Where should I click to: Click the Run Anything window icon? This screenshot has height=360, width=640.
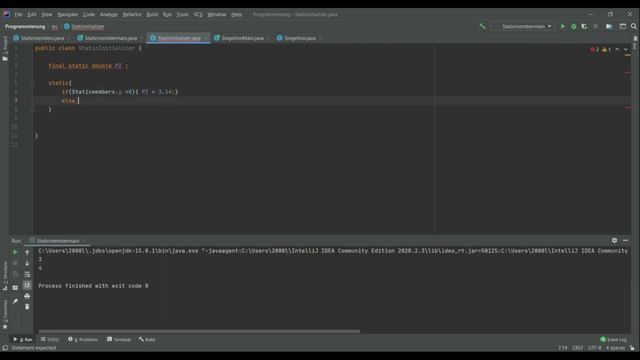pyautogui.click(x=622, y=26)
